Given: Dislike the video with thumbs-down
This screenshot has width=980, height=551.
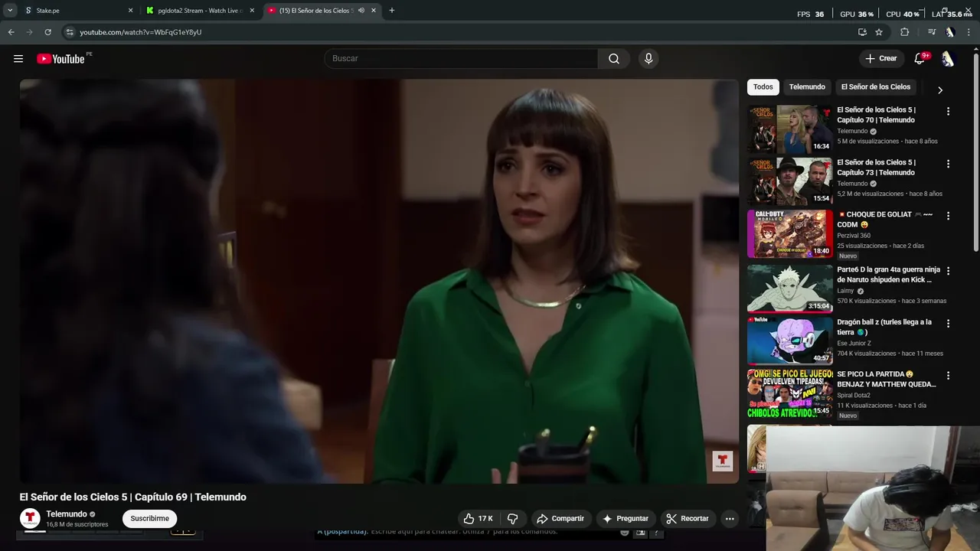Looking at the screenshot, I should [x=512, y=519].
